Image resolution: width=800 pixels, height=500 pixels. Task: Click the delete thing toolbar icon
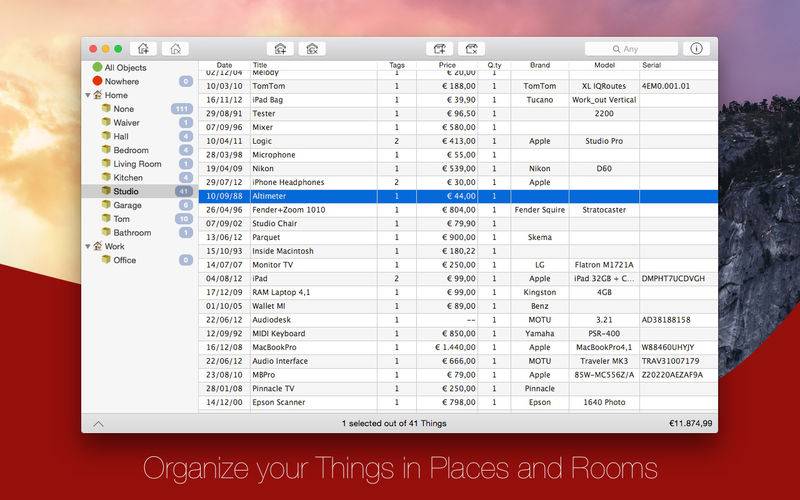click(x=471, y=48)
